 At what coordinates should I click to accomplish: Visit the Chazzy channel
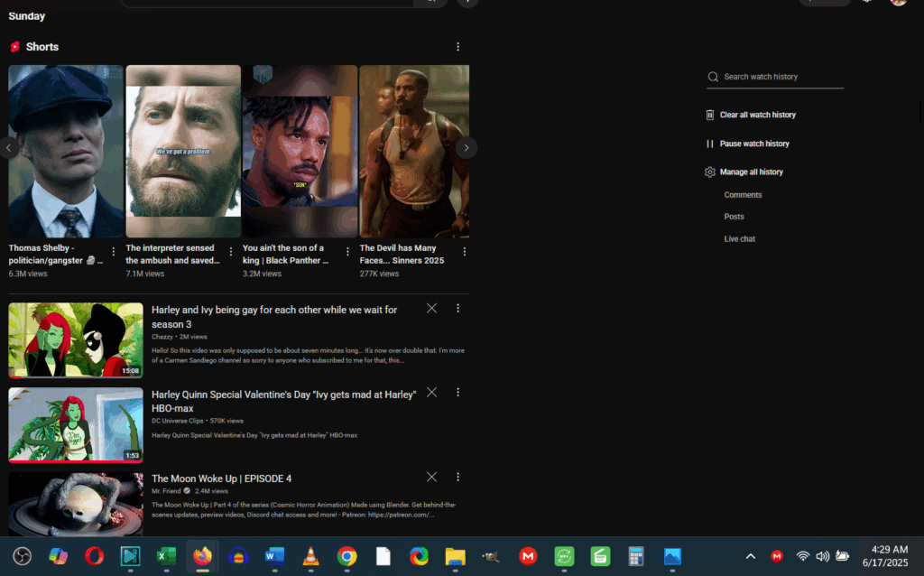pyautogui.click(x=162, y=338)
